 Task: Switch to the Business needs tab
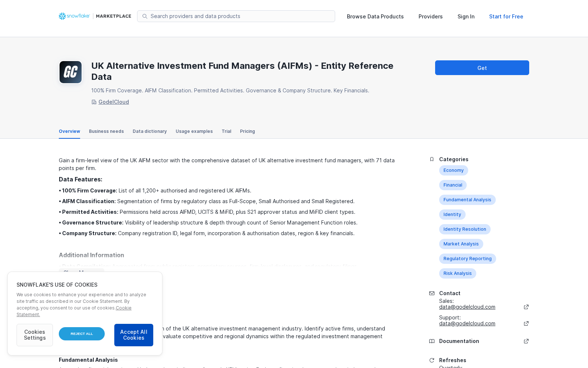[106, 131]
